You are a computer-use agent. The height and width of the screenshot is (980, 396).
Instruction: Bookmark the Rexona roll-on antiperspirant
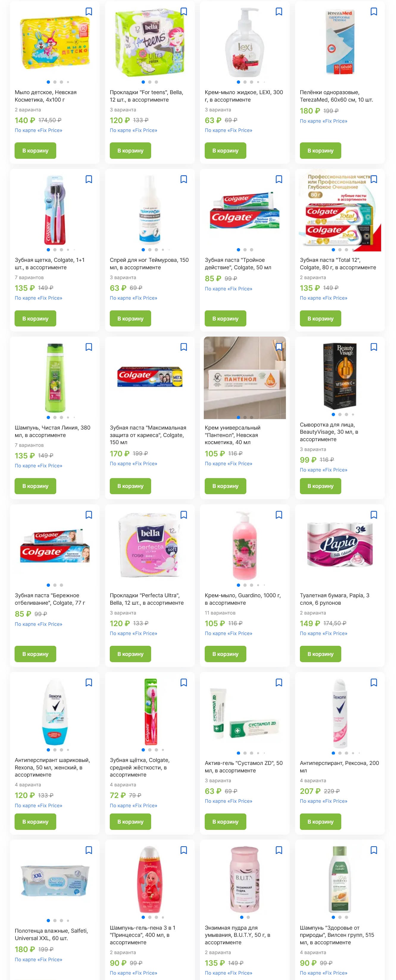89,682
